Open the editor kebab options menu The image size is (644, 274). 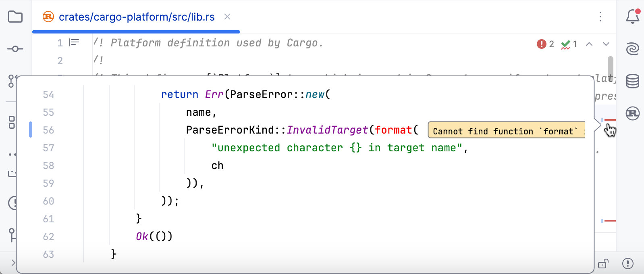click(x=601, y=17)
